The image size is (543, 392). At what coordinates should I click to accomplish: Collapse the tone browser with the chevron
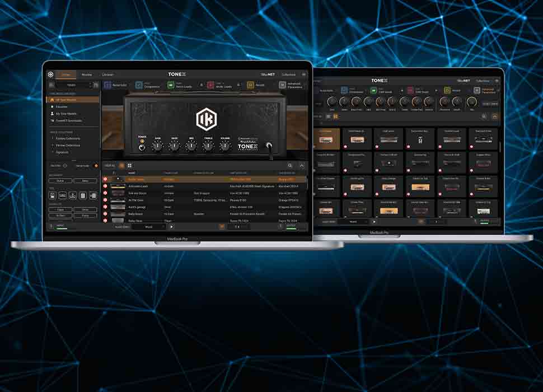(x=302, y=166)
